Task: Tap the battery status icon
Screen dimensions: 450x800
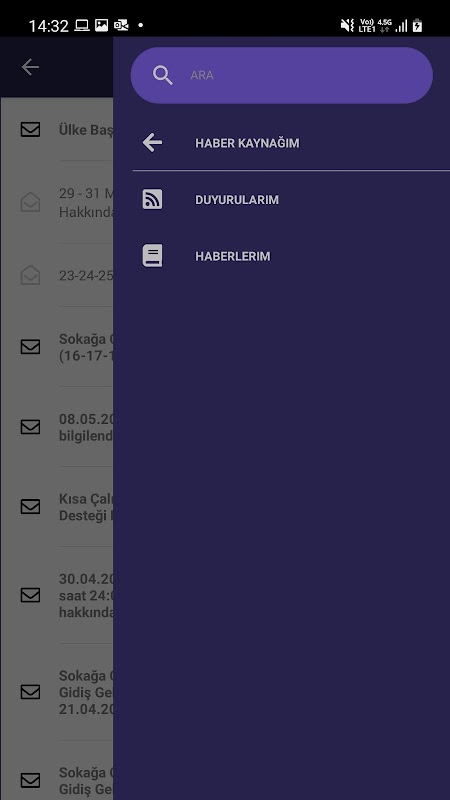Action: click(x=417, y=25)
